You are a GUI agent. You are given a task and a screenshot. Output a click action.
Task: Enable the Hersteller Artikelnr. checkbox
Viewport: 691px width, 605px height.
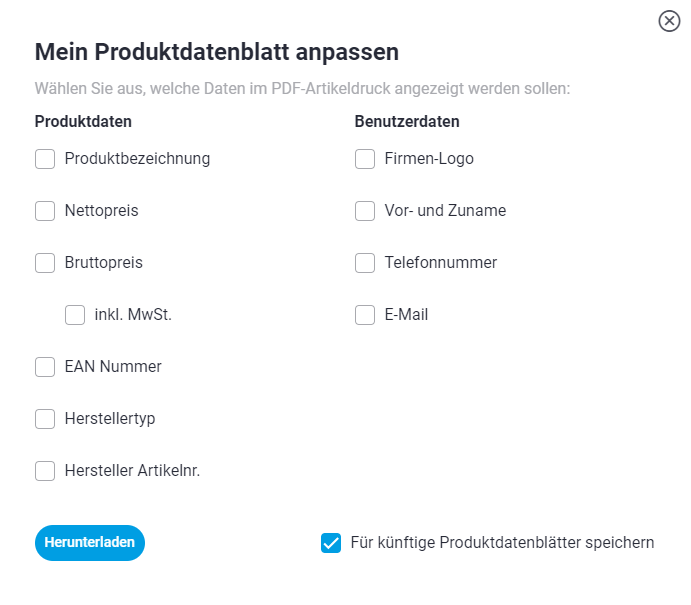[45, 471]
